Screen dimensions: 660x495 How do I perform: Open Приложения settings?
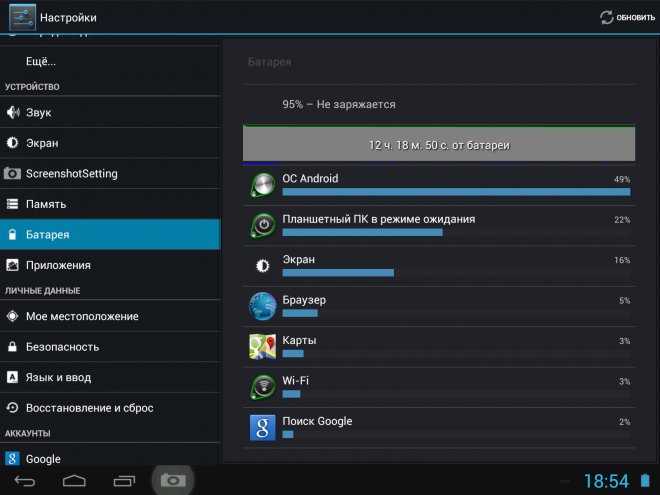tap(110, 265)
